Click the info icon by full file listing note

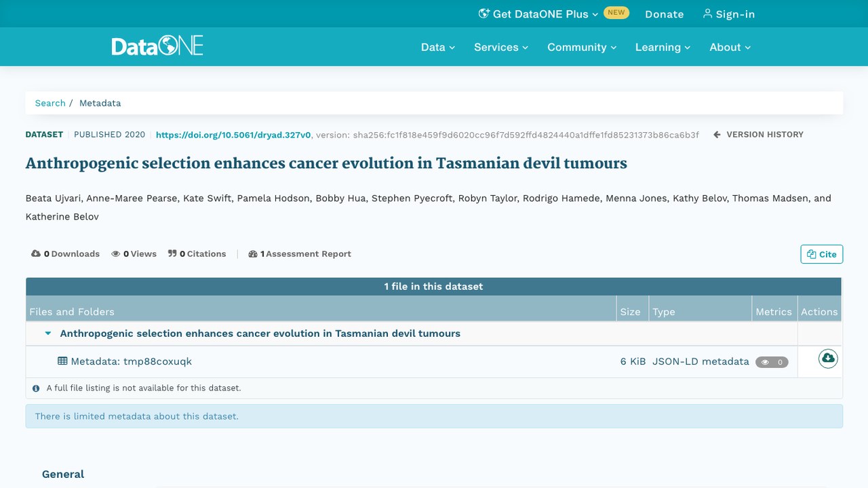click(x=36, y=388)
